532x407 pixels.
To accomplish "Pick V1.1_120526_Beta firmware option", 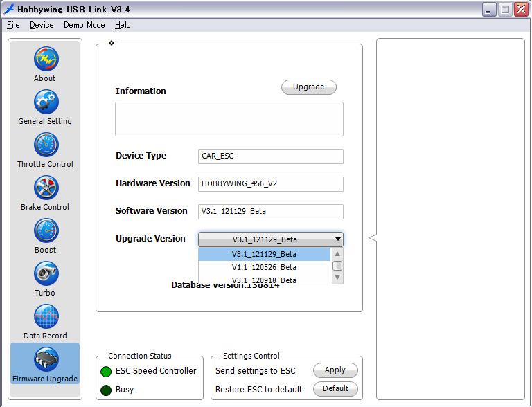I will pos(264,267).
